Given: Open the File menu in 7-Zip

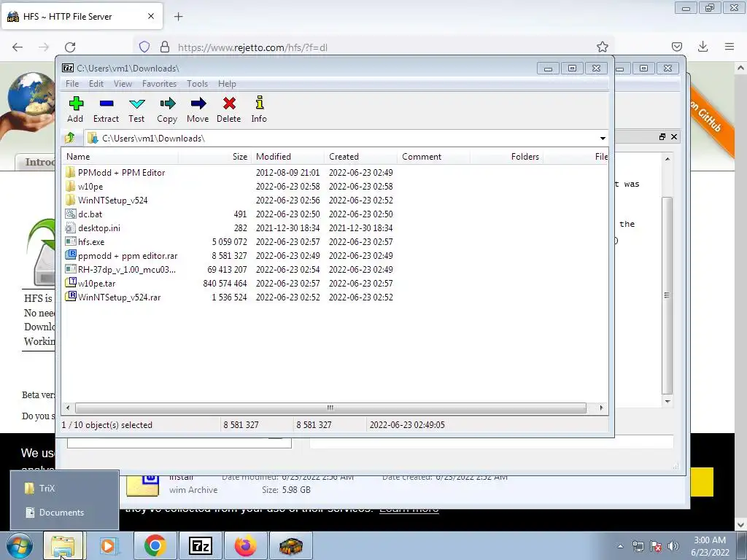Looking at the screenshot, I should point(72,84).
